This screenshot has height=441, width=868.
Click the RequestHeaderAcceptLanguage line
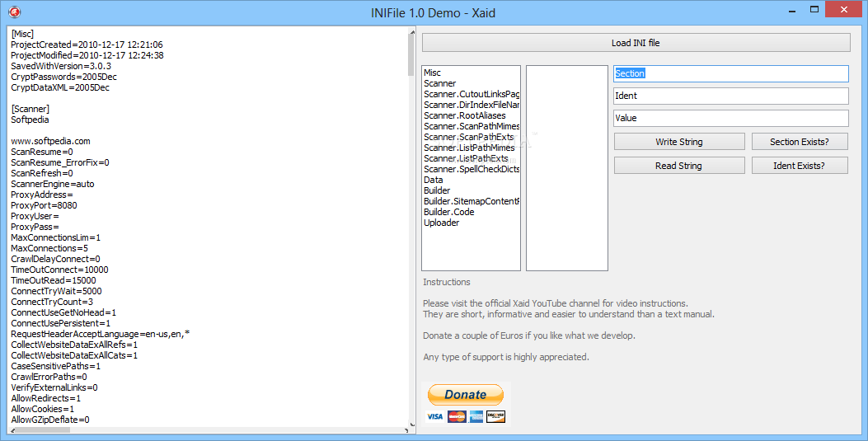[101, 334]
